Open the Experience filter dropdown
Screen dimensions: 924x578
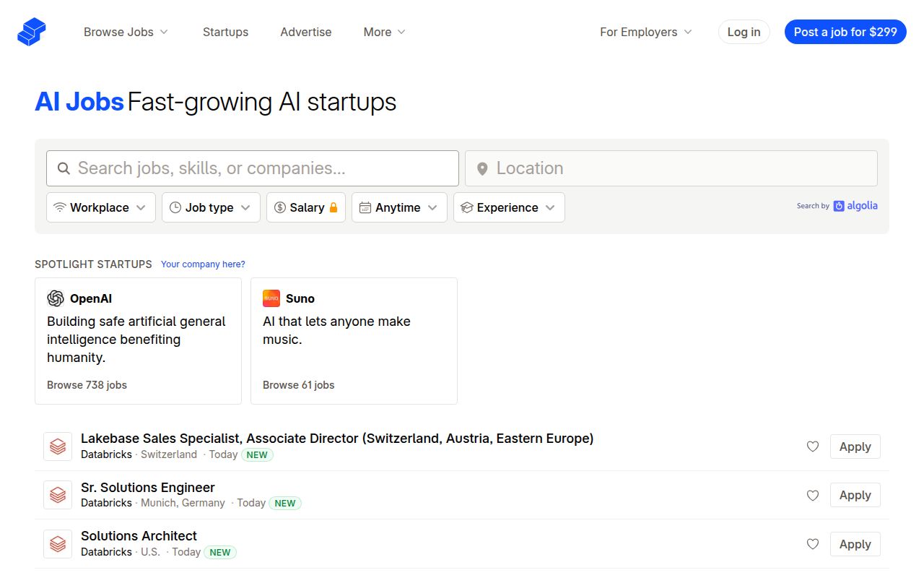[x=509, y=207]
